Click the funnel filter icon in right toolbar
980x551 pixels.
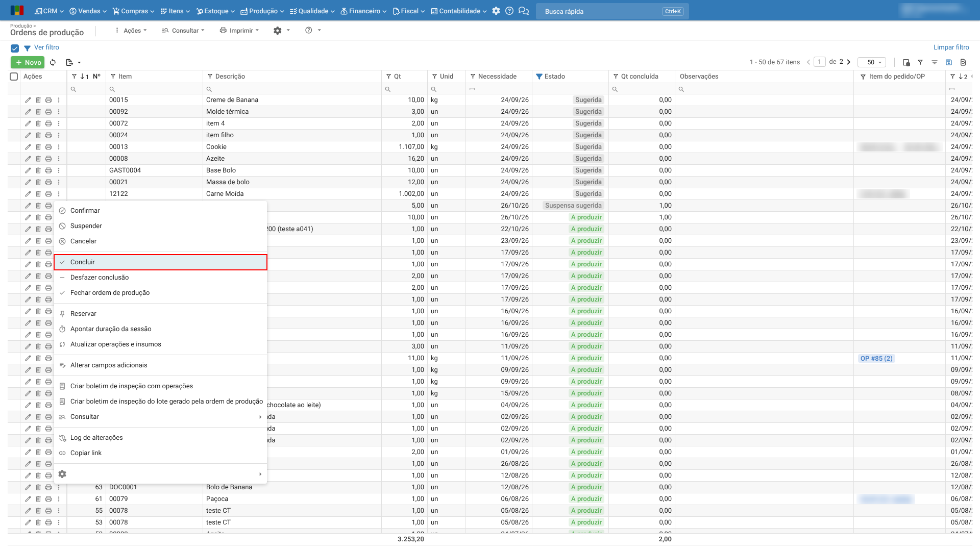click(920, 62)
